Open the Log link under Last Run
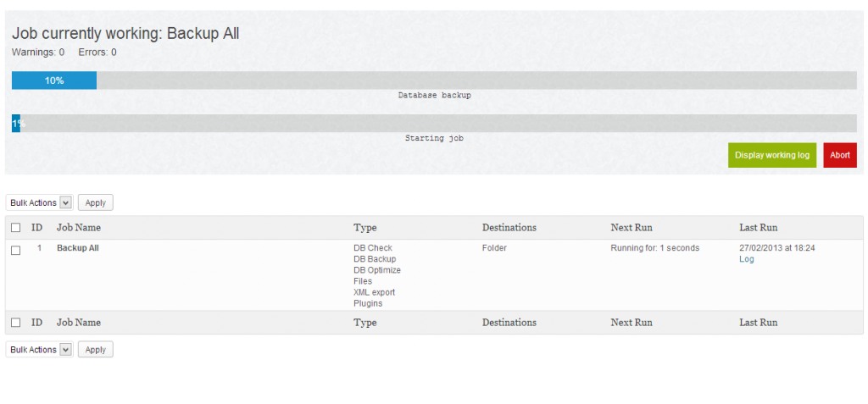The height and width of the screenshot is (404, 868). (747, 259)
